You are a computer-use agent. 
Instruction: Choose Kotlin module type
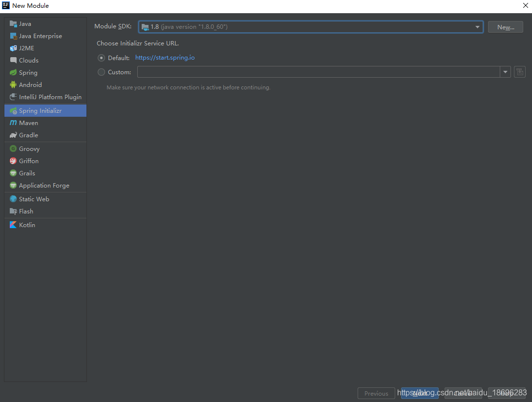(45, 225)
